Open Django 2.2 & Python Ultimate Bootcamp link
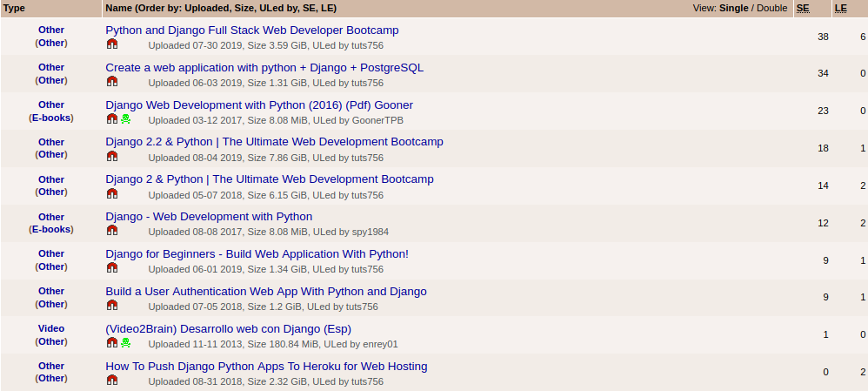This screenshot has width=868, height=391. [275, 141]
